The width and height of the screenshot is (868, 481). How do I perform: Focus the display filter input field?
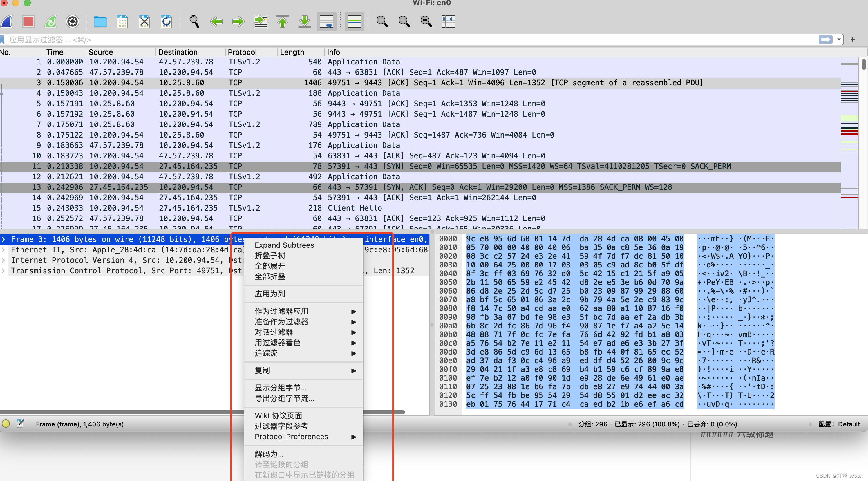[411, 40]
